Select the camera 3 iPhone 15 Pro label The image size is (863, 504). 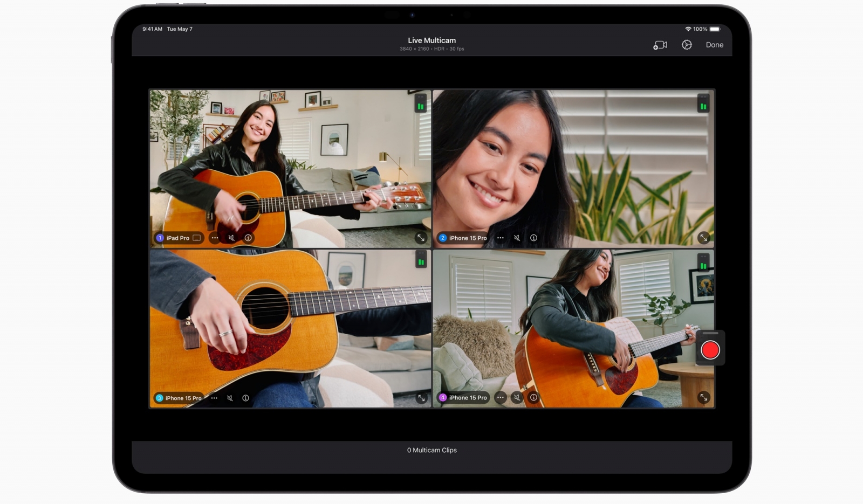pos(179,398)
